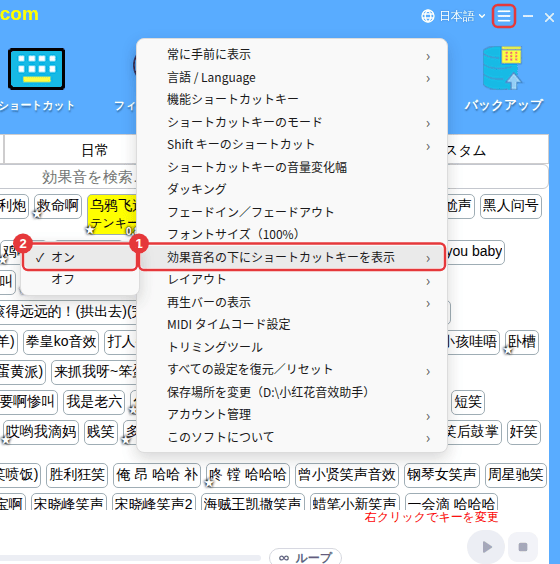Play the 曾小贤笑声音效 sound button
This screenshot has height=564, width=560.
point(347,475)
